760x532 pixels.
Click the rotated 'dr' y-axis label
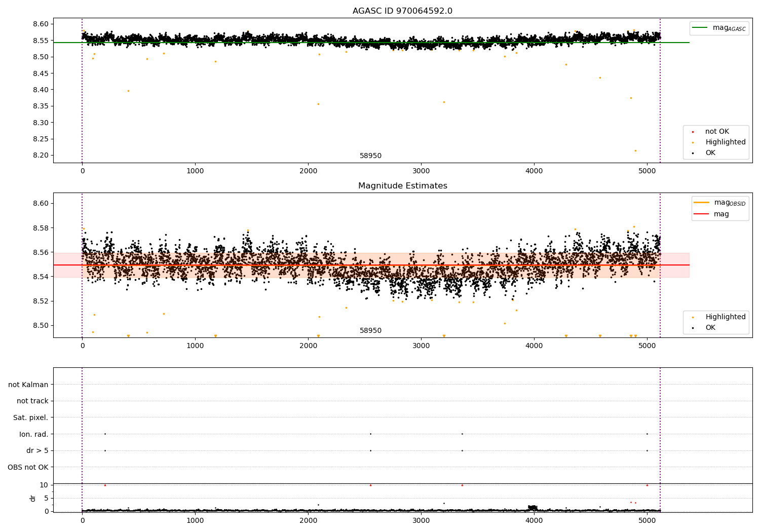(33, 498)
